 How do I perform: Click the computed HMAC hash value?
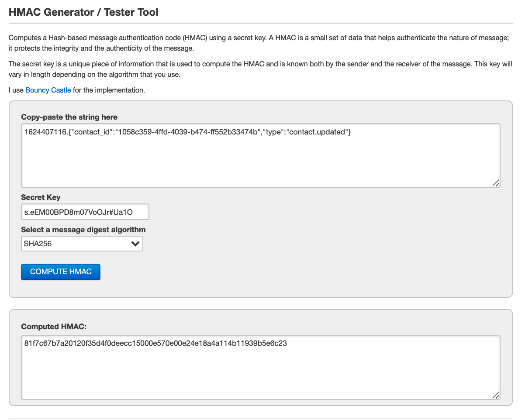pyautogui.click(x=155, y=344)
